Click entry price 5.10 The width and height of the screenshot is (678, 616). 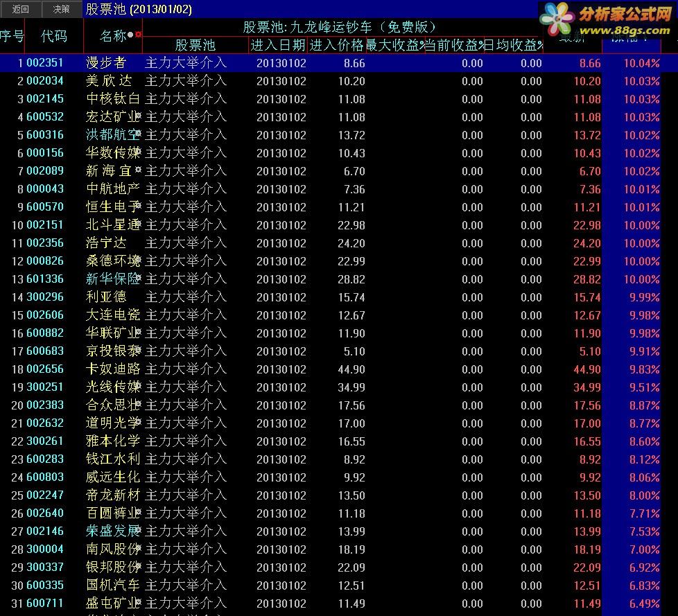pos(354,351)
